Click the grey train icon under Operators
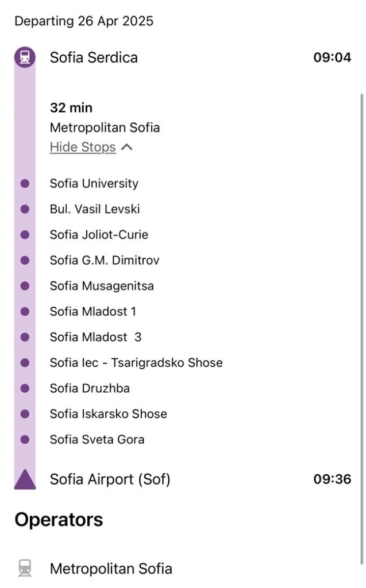Viewport: 366px width, 588px height. (25, 568)
